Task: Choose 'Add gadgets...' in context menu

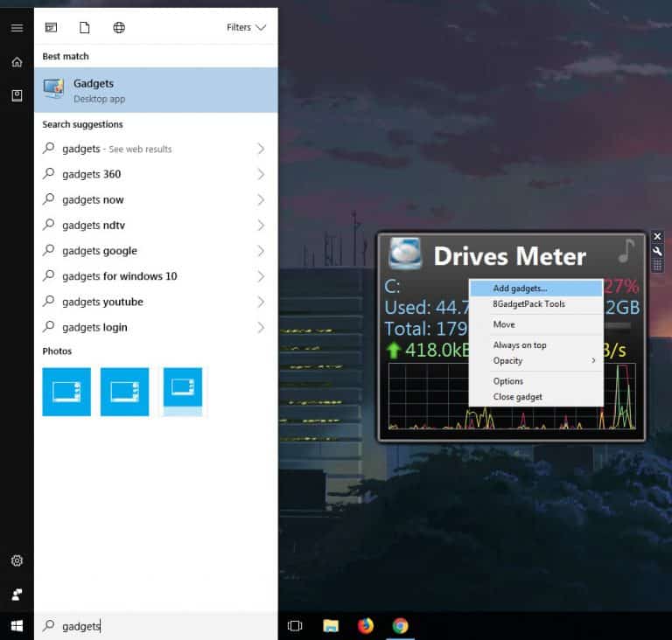Action: 536,288
